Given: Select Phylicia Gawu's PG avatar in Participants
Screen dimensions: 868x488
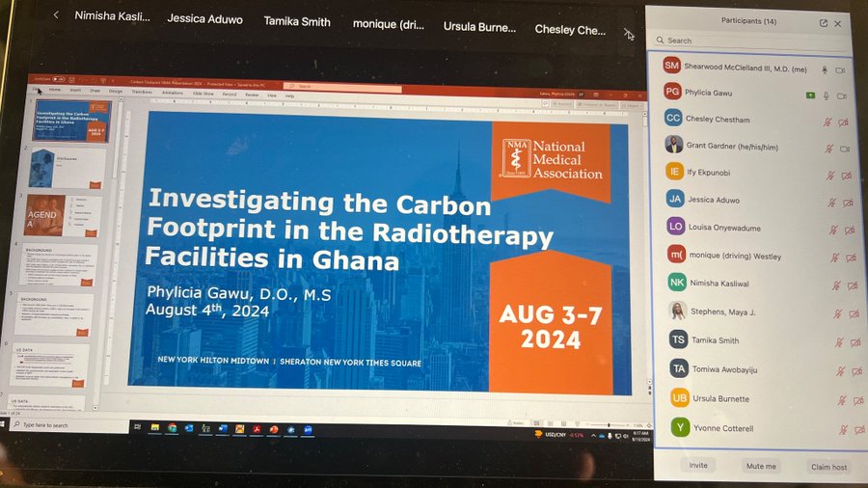Looking at the screenshot, I should pyautogui.click(x=672, y=92).
